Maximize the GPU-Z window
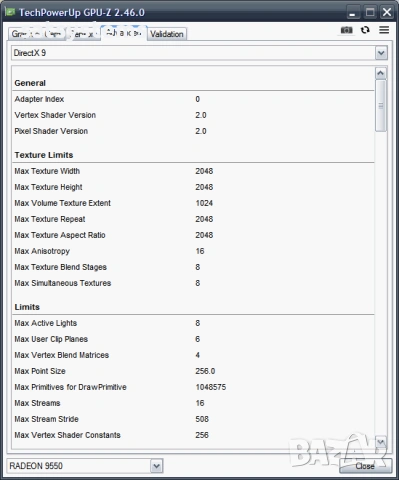Image resolution: width=399 pixels, height=480 pixels. [370, 12]
